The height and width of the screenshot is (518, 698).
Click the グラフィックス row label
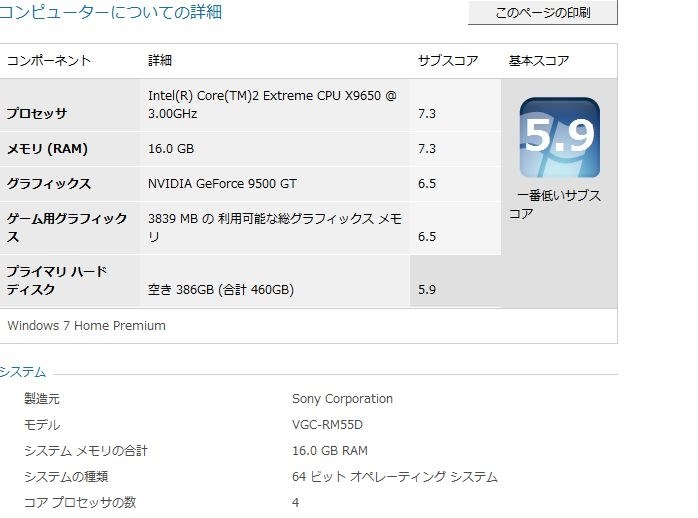49,184
